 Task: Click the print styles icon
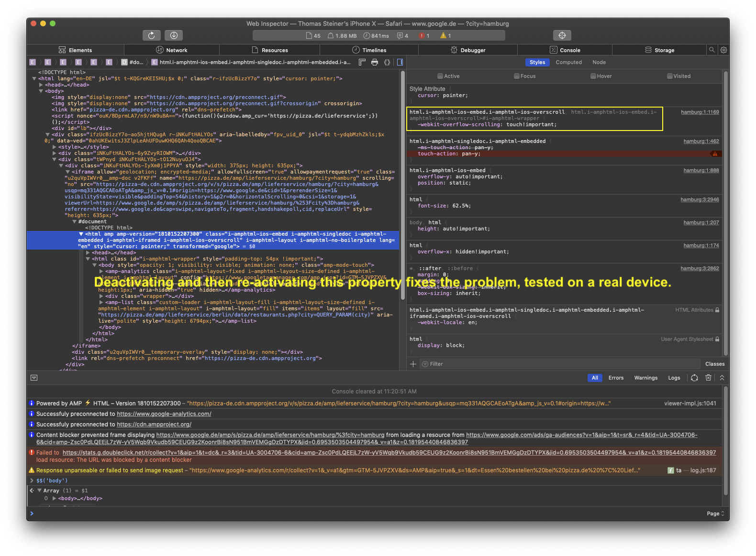point(375,62)
